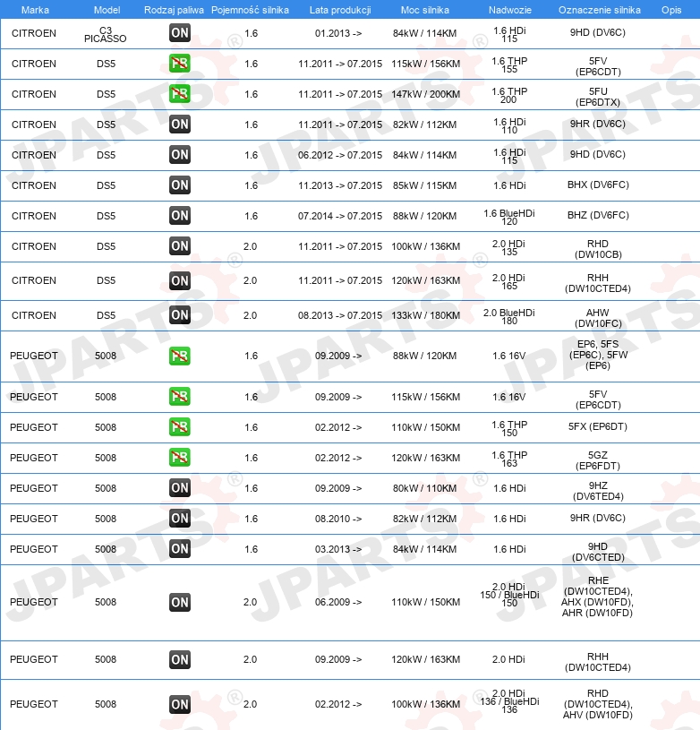Click the 'Marka' column header
Screen dimensions: 700x730
(35, 10)
